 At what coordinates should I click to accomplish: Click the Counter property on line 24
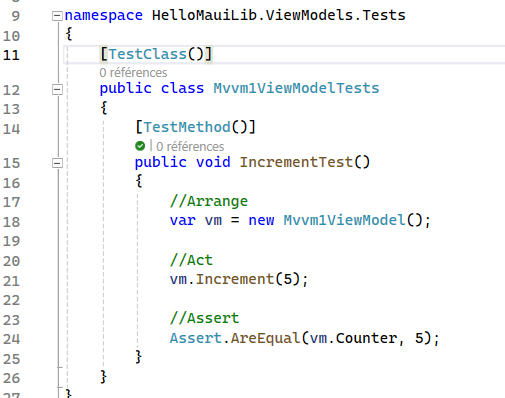click(x=366, y=338)
